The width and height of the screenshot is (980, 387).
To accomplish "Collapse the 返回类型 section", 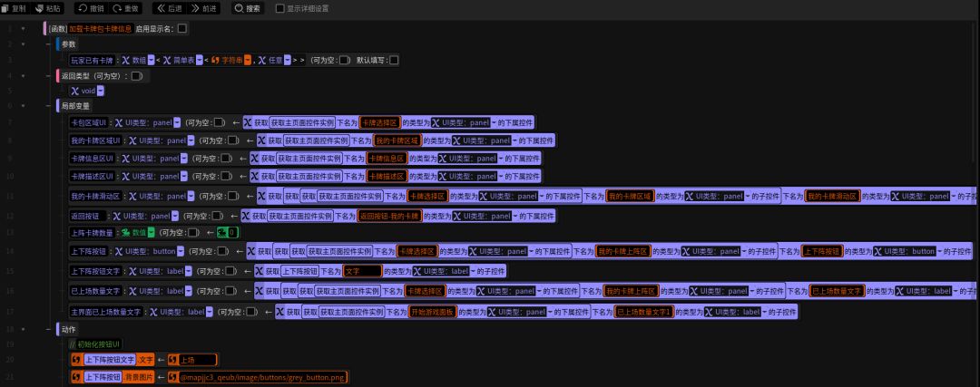I will (23, 76).
